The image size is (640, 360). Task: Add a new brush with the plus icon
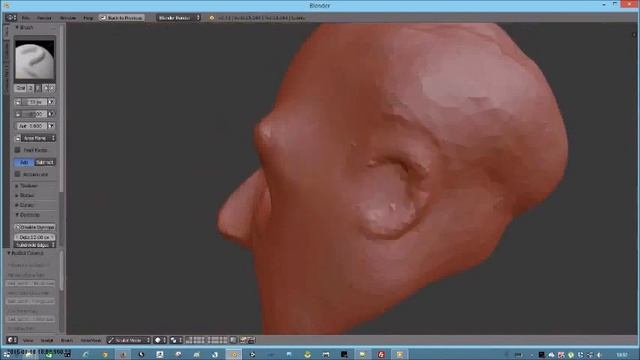[45, 88]
